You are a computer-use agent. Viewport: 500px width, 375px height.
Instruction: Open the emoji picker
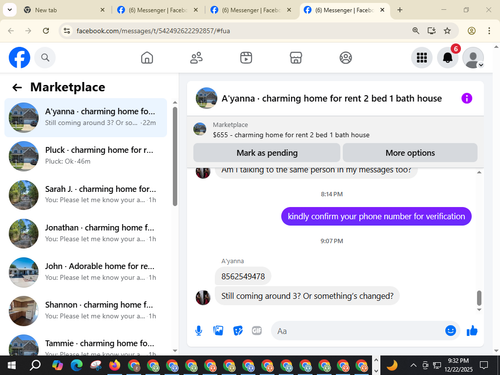click(x=451, y=330)
